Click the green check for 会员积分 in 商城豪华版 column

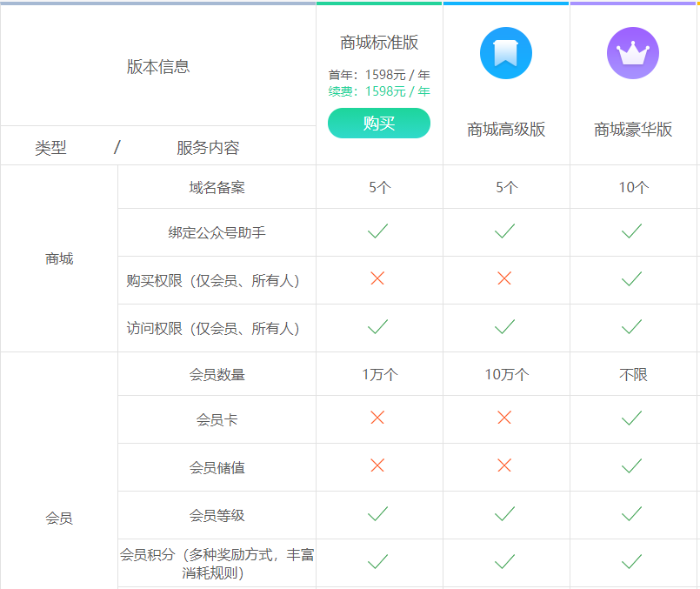pos(632,562)
